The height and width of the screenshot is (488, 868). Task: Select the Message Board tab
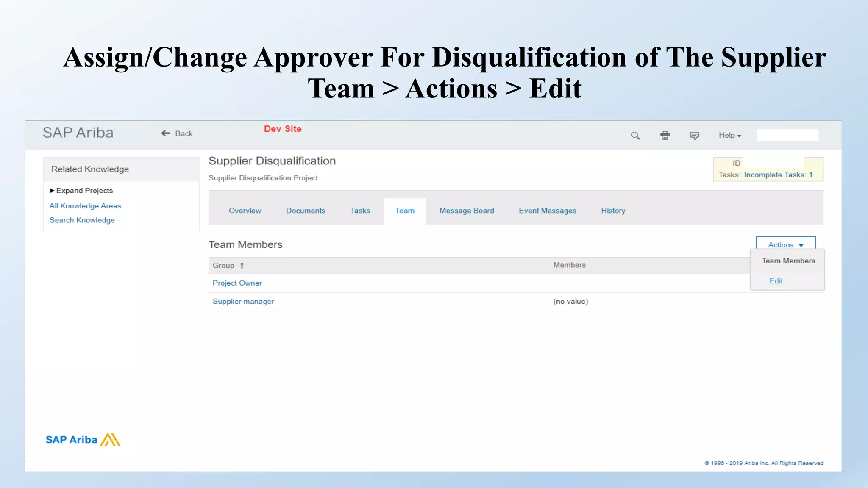pyautogui.click(x=467, y=211)
